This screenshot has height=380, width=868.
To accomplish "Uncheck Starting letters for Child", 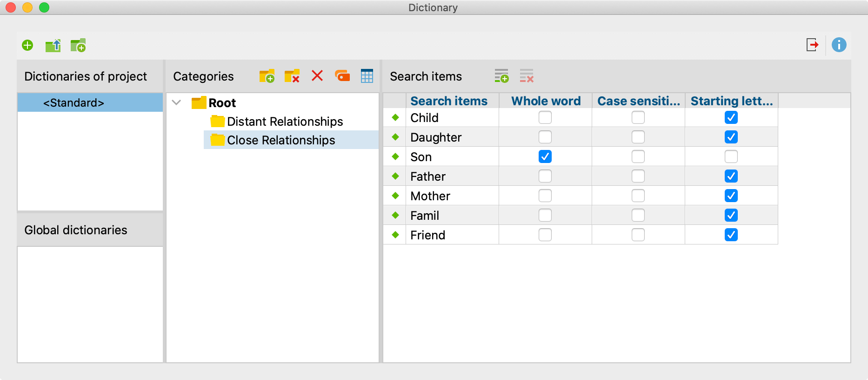I will coord(731,117).
